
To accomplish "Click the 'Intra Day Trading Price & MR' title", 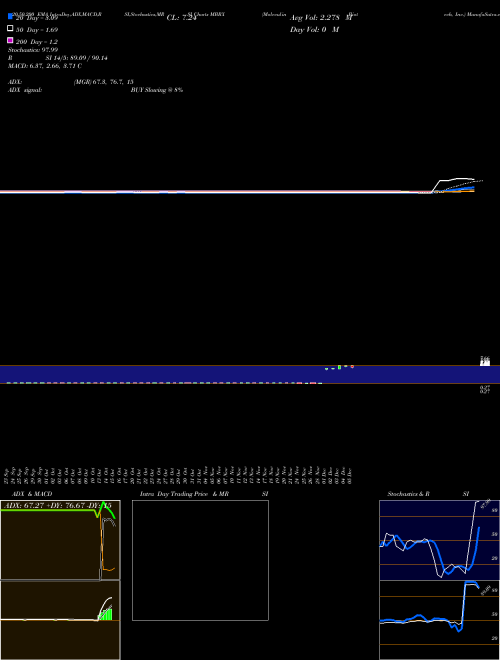I will click(184, 494).
